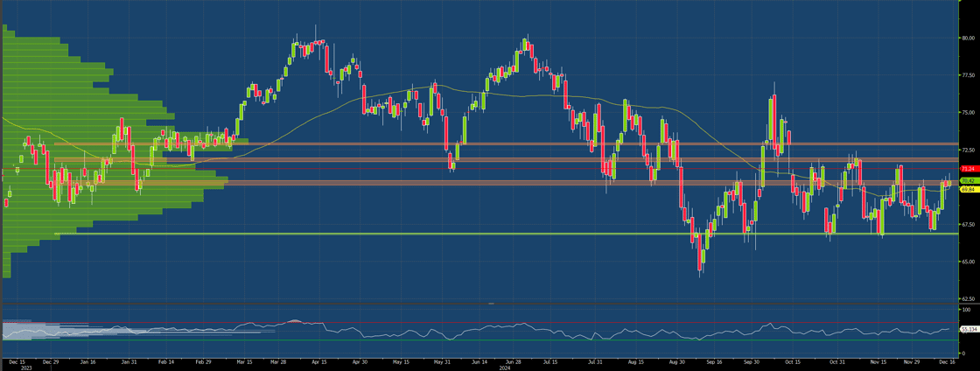Click the Dec 16 date label
The width and height of the screenshot is (980, 371).
pyautogui.click(x=948, y=361)
